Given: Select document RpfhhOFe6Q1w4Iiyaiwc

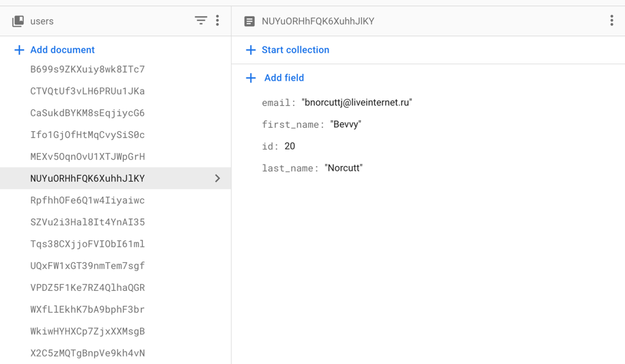Looking at the screenshot, I should [x=87, y=200].
